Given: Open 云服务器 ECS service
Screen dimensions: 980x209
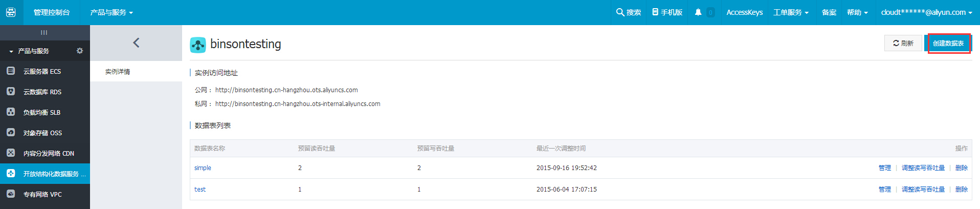Looking at the screenshot, I should [42, 72].
